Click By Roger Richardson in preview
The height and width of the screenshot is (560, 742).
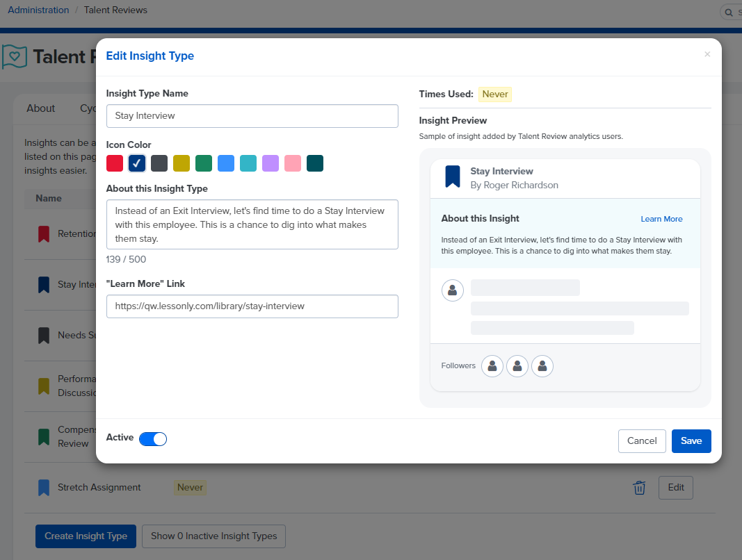pos(515,185)
